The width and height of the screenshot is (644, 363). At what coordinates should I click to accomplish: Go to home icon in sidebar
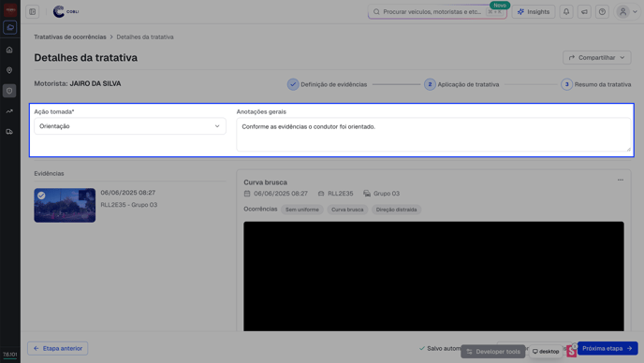(x=9, y=50)
